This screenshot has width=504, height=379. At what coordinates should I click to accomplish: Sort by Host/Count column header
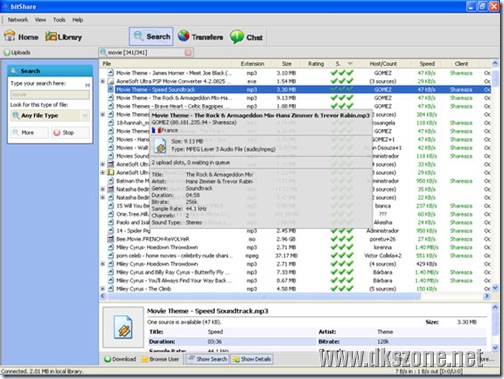[x=383, y=63]
